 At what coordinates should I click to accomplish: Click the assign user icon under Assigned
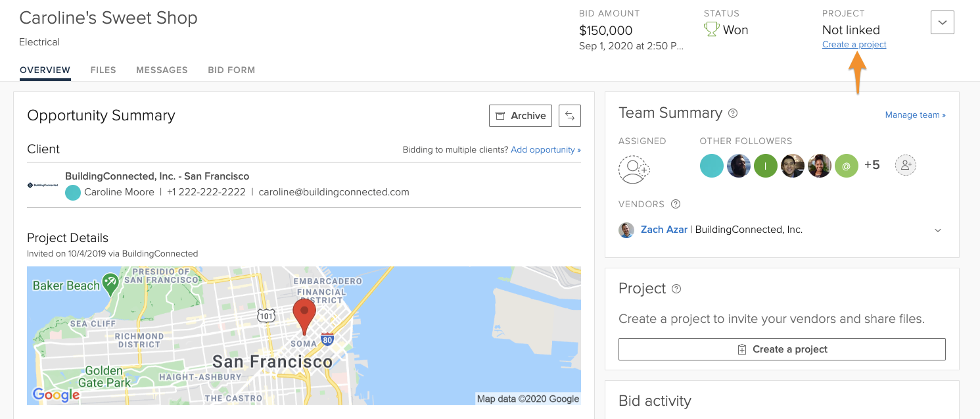(634, 169)
